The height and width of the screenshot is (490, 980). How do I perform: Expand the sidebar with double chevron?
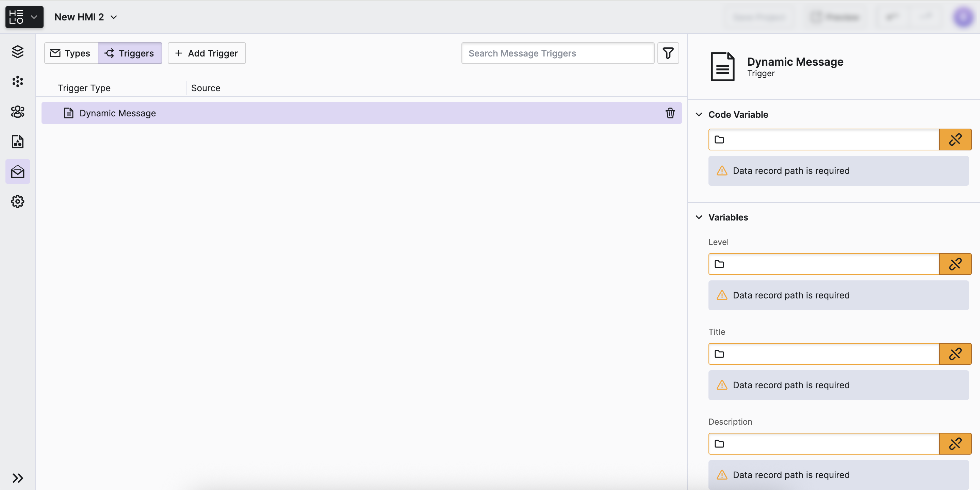coord(17,478)
